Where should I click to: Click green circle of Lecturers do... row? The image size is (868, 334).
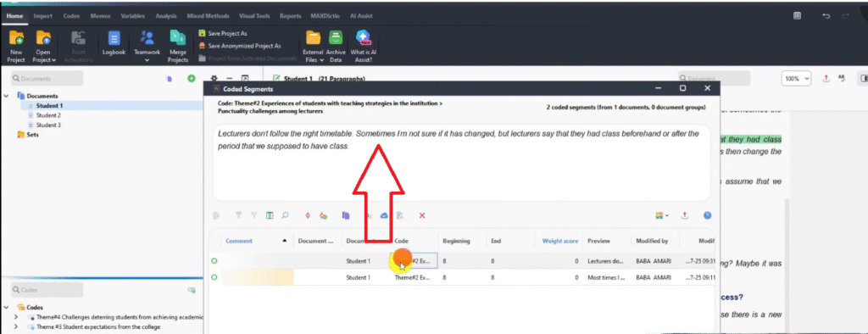214,261
